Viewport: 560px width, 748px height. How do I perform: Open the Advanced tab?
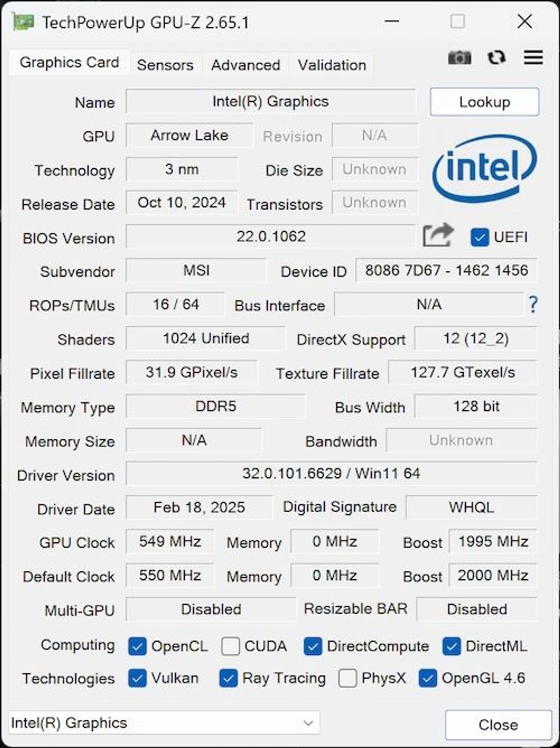click(246, 65)
